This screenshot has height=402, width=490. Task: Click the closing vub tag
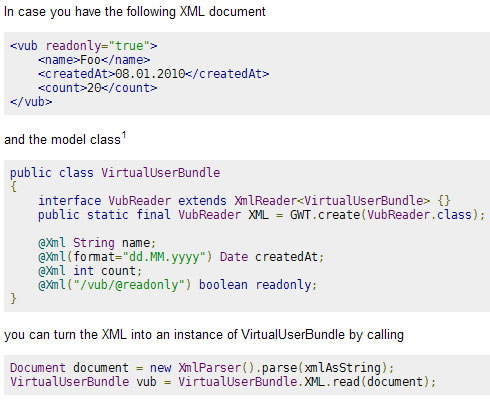(31, 102)
